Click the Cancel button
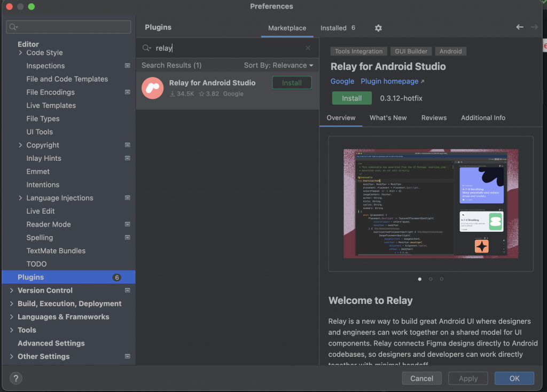 point(421,379)
